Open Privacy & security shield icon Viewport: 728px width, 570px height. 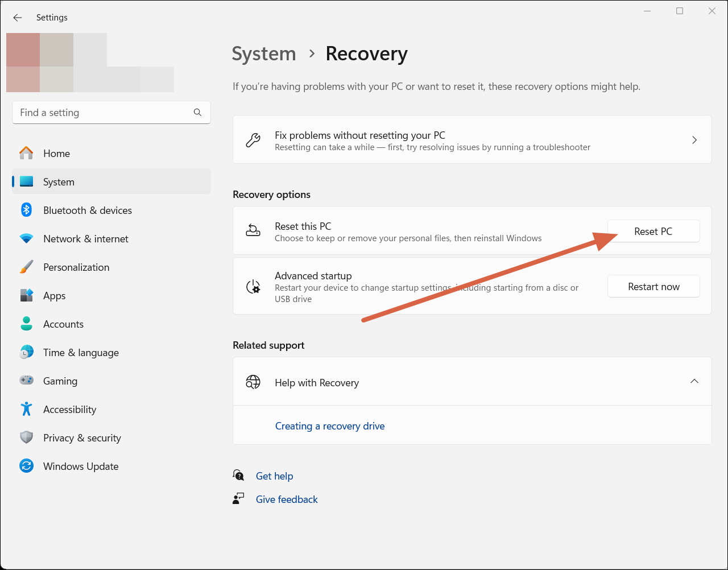[x=26, y=437]
